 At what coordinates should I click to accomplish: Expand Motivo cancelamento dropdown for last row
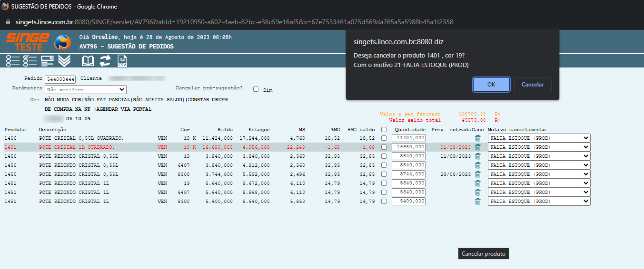pos(539,202)
